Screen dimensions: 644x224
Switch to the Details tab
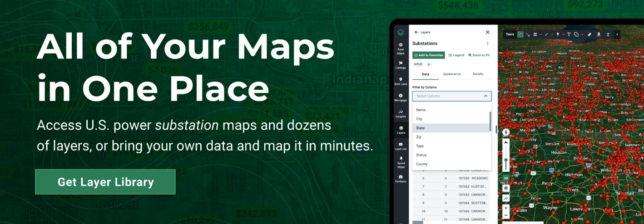[x=478, y=74]
